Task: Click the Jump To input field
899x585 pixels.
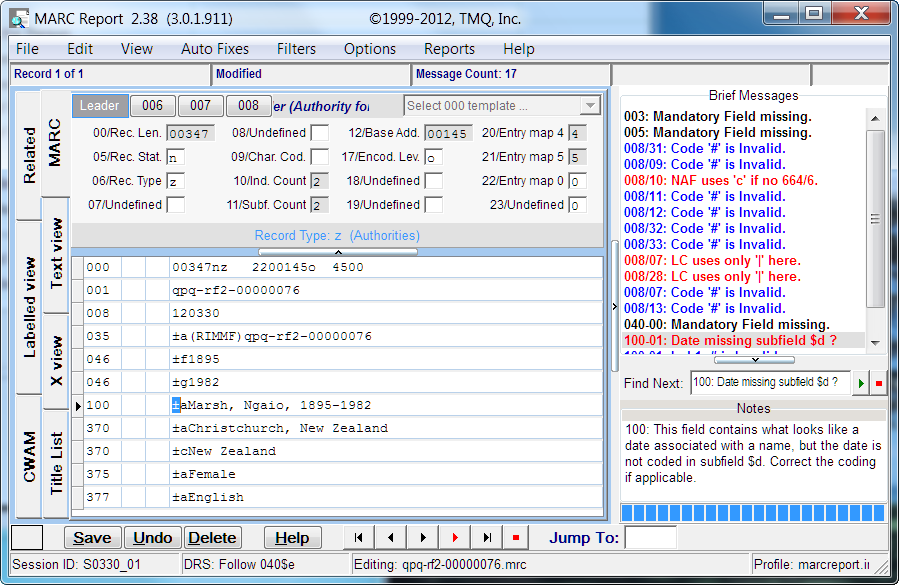Action: click(650, 538)
